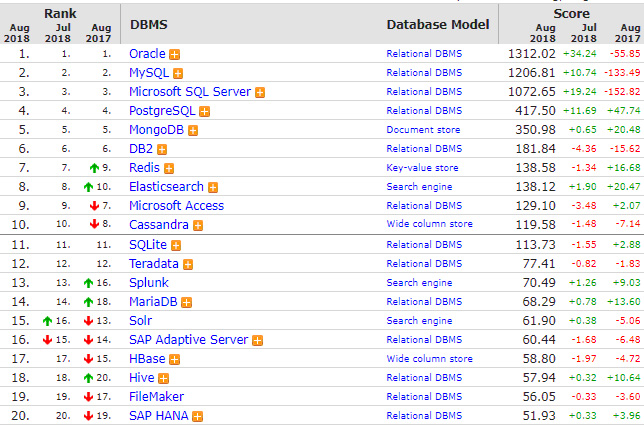Viewport: 644px width, 425px height.
Task: Open the Microsoft SQL Server link
Action: point(190,92)
